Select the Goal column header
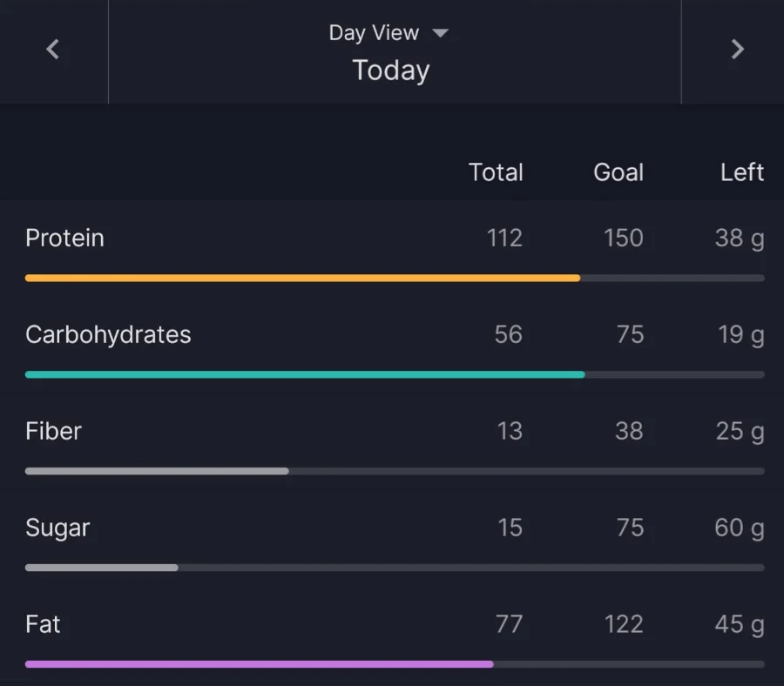The image size is (784, 686). click(618, 172)
